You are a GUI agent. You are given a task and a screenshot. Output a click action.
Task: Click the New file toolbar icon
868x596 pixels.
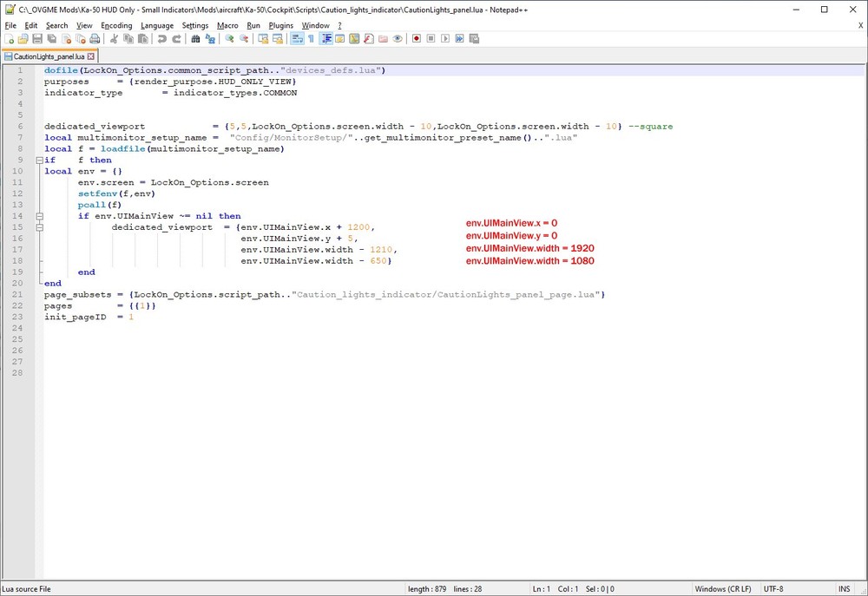click(x=10, y=39)
